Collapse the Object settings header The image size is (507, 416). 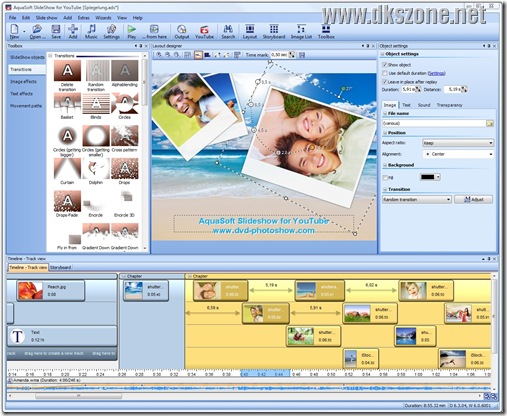(383, 54)
